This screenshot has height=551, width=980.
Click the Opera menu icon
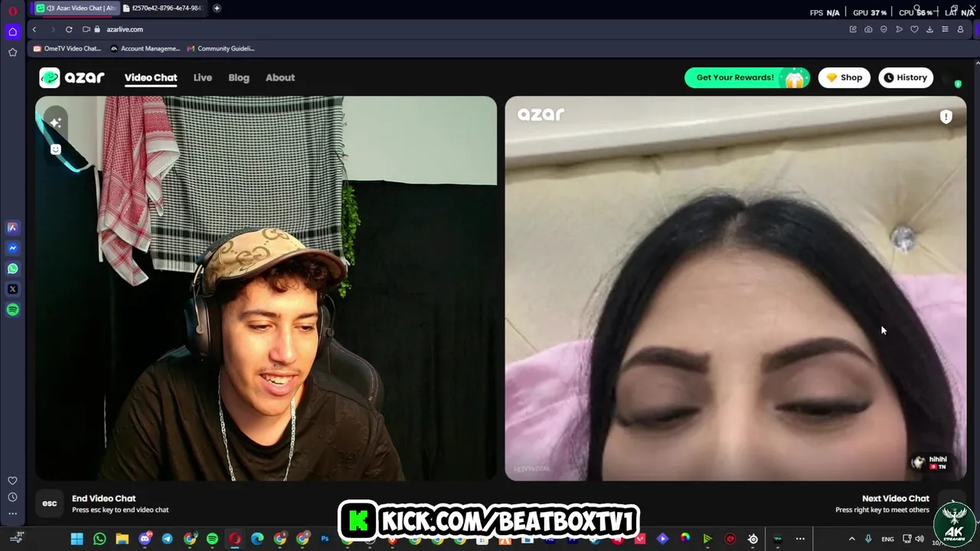[12, 11]
